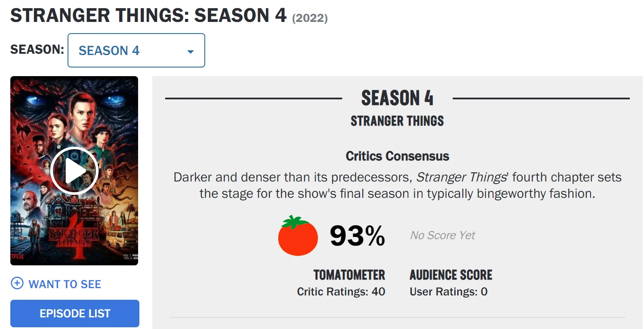Expand the season dropdown arrow
644x329 pixels.
[x=190, y=52]
